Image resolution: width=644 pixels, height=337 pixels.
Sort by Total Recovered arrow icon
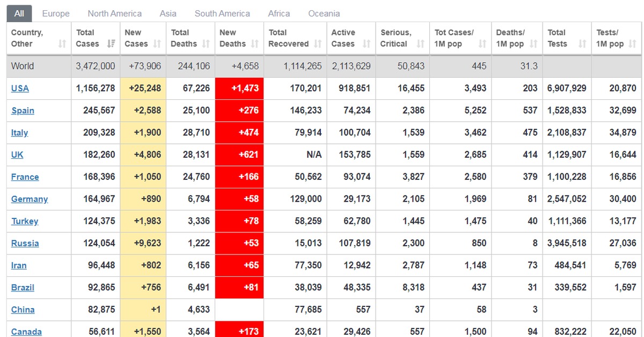(x=318, y=44)
